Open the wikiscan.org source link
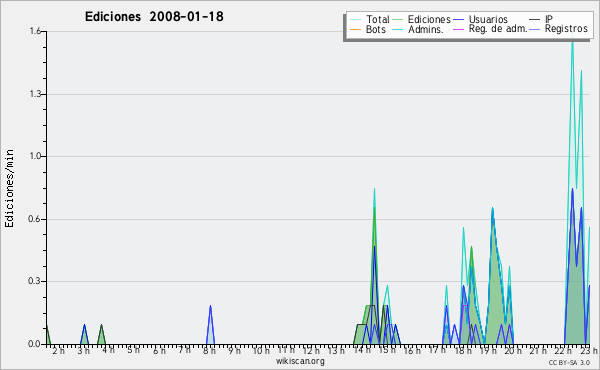 click(x=300, y=361)
